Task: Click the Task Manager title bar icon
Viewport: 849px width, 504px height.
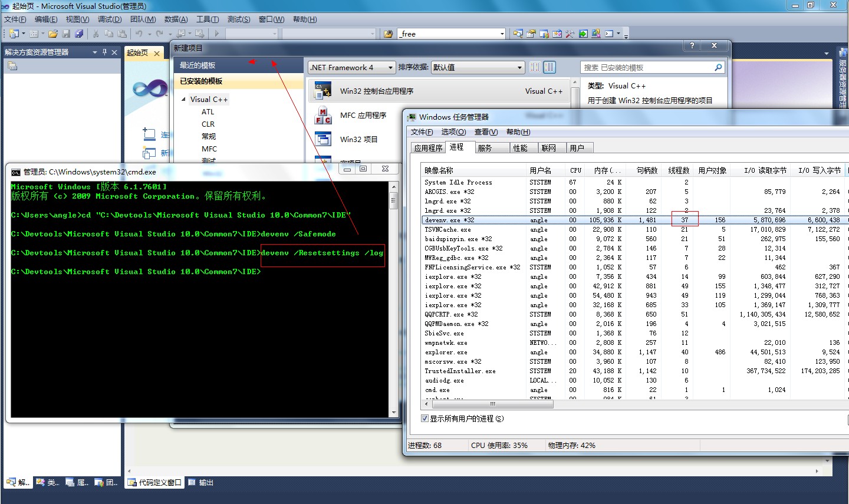Action: pyautogui.click(x=412, y=117)
